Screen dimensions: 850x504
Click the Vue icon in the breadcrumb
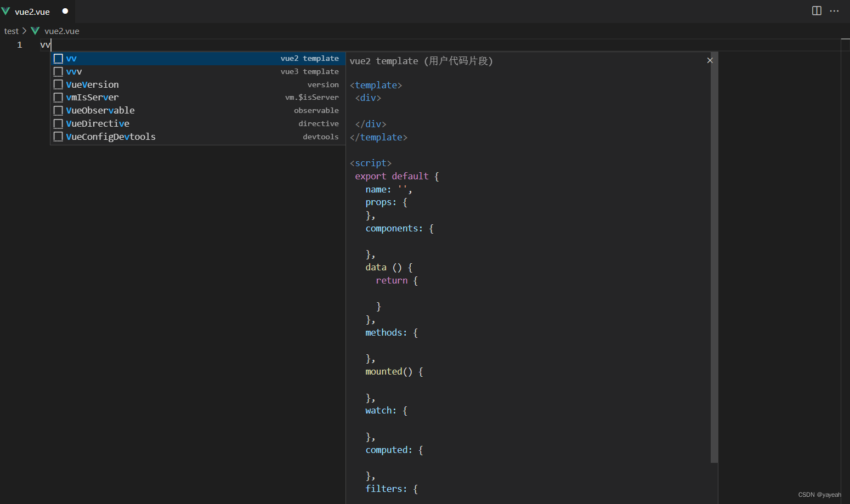(x=35, y=31)
